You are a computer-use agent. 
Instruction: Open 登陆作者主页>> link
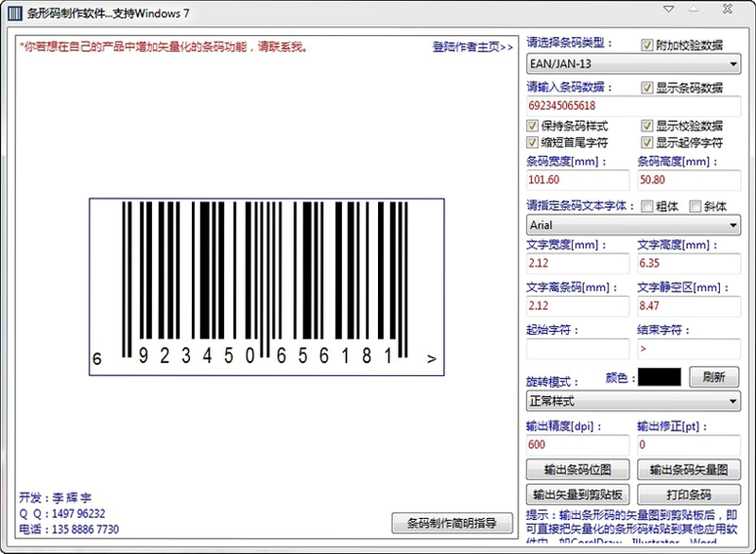coord(472,46)
